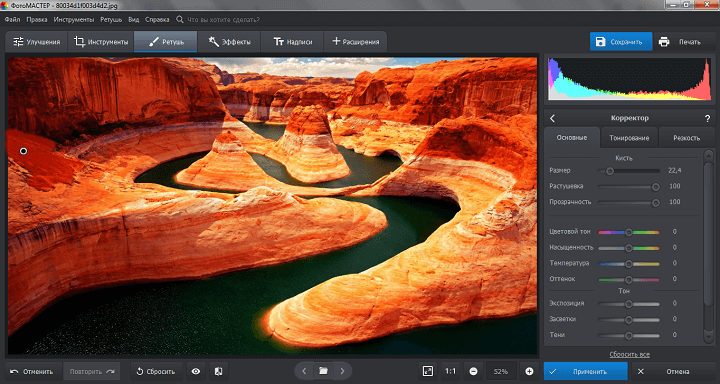Click the fit-to-screen icon
720x384 pixels.
[x=428, y=371]
